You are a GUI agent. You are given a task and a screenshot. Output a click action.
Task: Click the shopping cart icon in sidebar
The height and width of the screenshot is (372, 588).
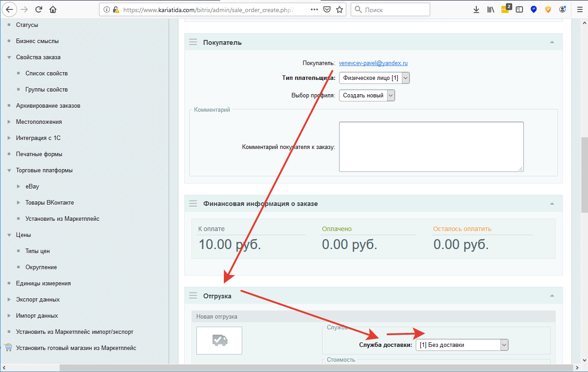8,348
